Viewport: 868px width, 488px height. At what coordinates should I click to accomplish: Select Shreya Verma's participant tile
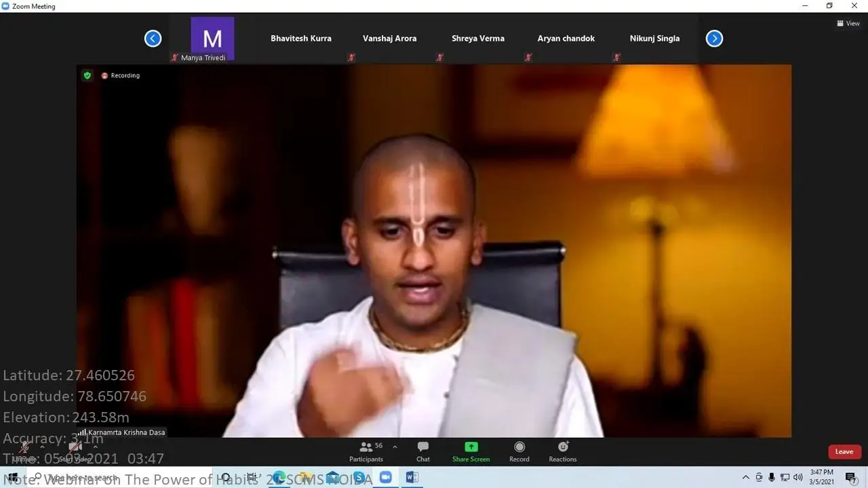[478, 39]
